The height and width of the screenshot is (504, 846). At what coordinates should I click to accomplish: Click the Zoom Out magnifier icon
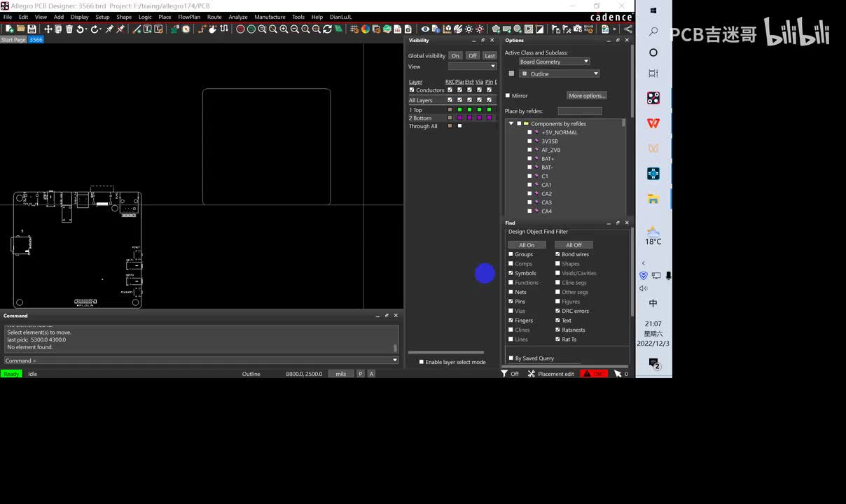point(294,29)
